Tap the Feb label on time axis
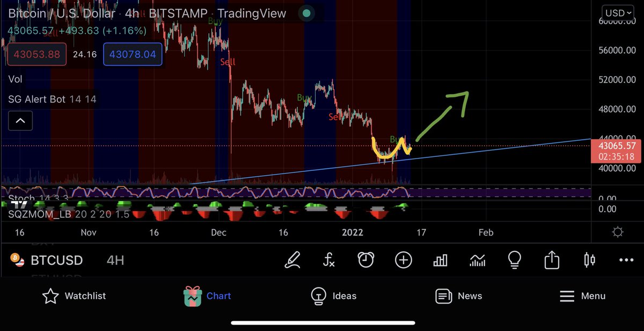Image resolution: width=644 pixels, height=331 pixels. pos(486,232)
